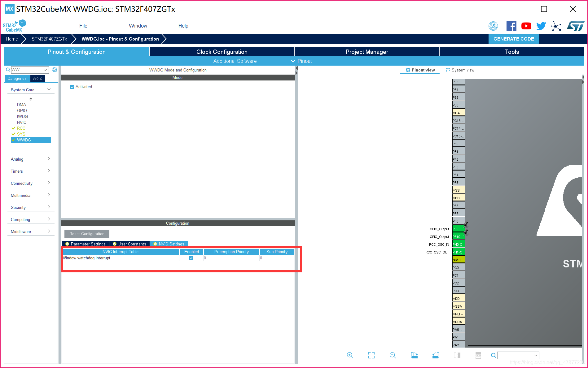Click the pin search magnifier icon
Image resolution: width=588 pixels, height=368 pixels.
(494, 355)
